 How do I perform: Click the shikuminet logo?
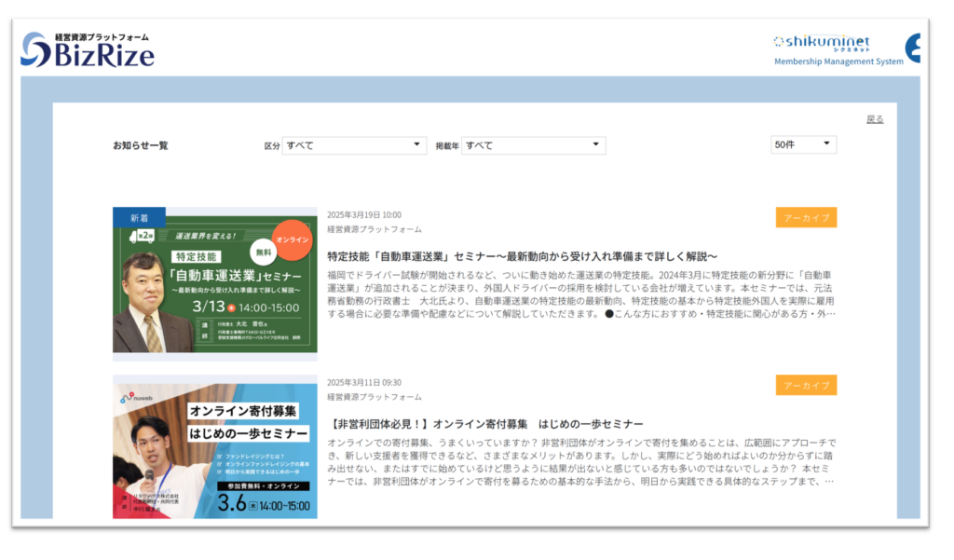[x=821, y=42]
